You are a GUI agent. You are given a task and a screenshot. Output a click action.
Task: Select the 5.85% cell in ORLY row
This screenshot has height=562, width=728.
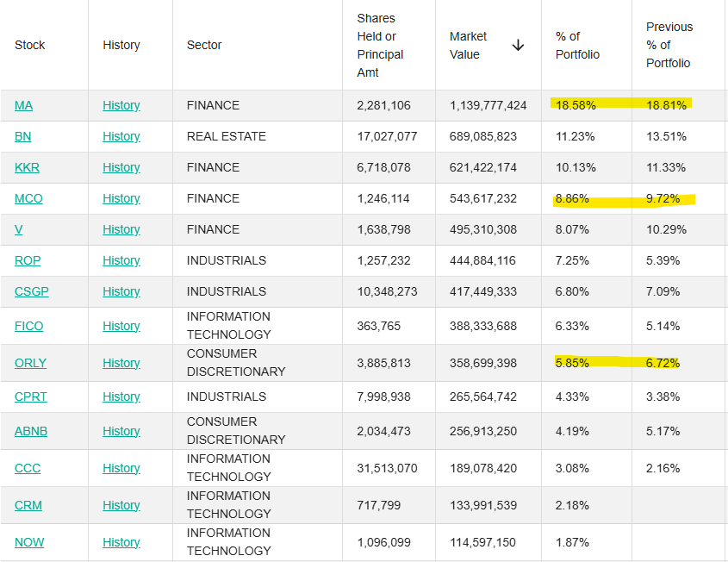tap(572, 363)
